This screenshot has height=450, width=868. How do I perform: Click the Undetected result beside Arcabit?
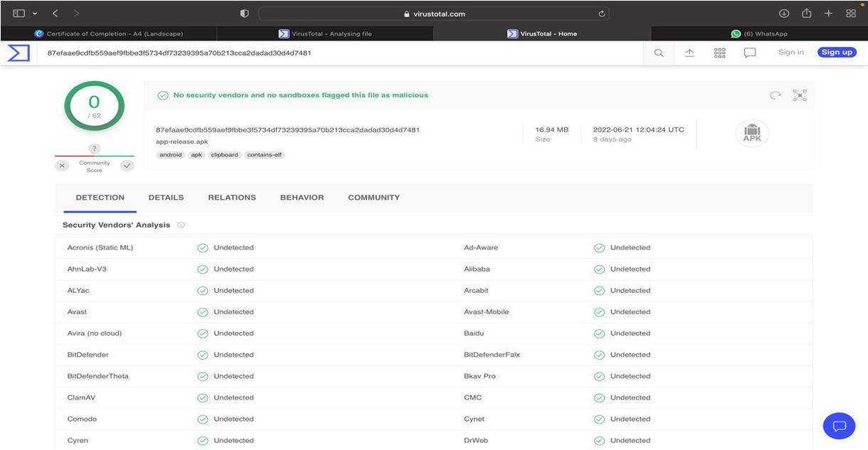point(630,291)
